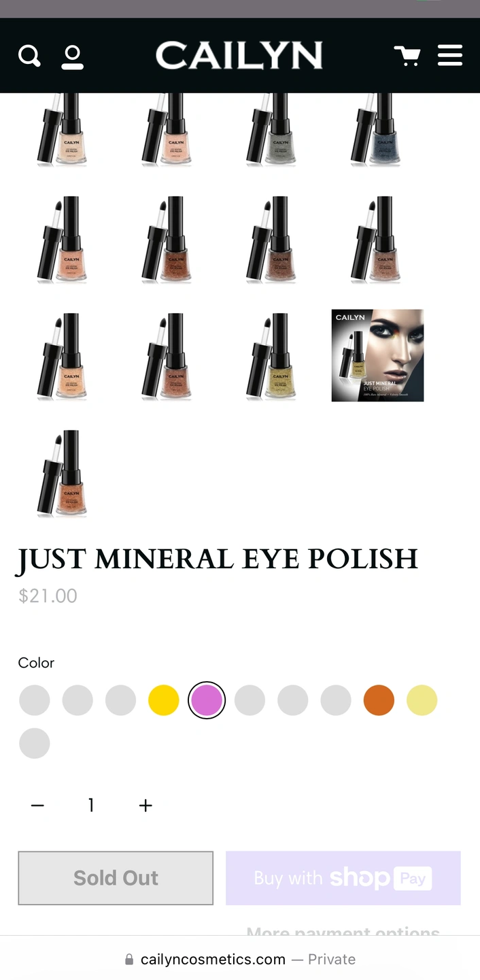Open the account profile icon
This screenshot has height=980, width=480.
[x=72, y=56]
